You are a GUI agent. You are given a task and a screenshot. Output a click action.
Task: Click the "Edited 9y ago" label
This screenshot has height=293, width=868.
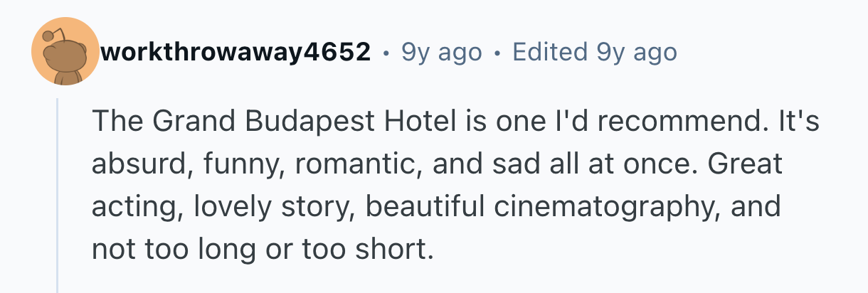coord(594,52)
